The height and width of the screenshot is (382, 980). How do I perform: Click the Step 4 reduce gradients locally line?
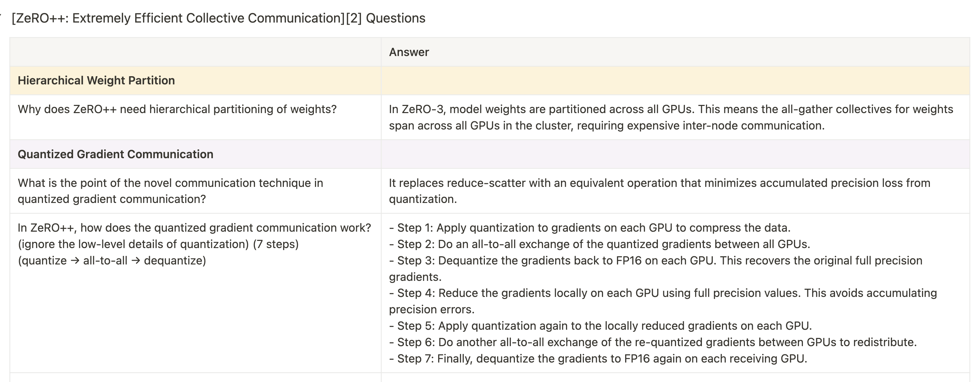(663, 301)
